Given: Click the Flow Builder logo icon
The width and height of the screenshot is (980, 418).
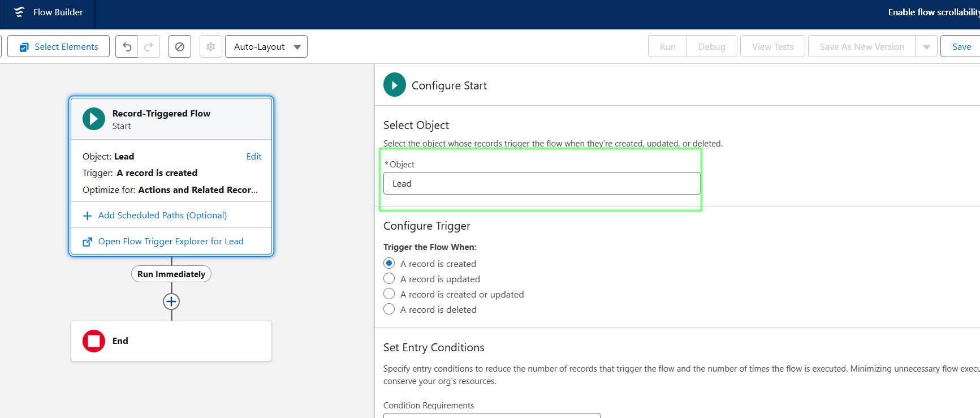Looking at the screenshot, I should pos(19,12).
